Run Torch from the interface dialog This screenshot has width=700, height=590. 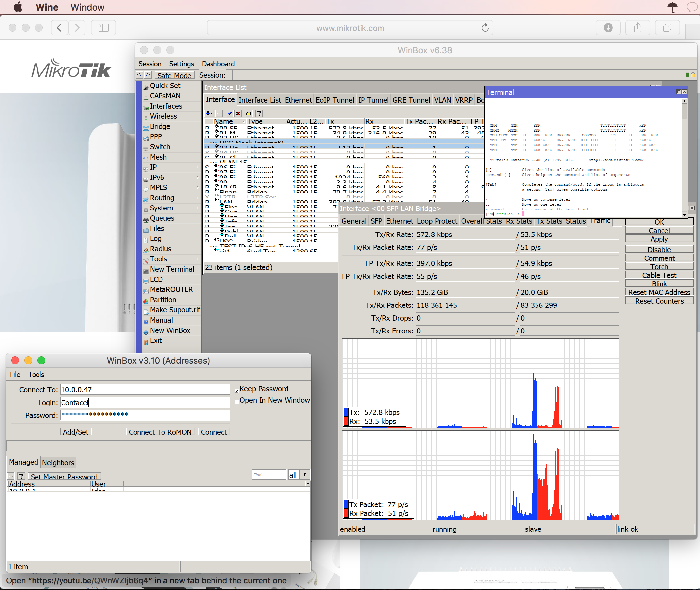point(659,266)
